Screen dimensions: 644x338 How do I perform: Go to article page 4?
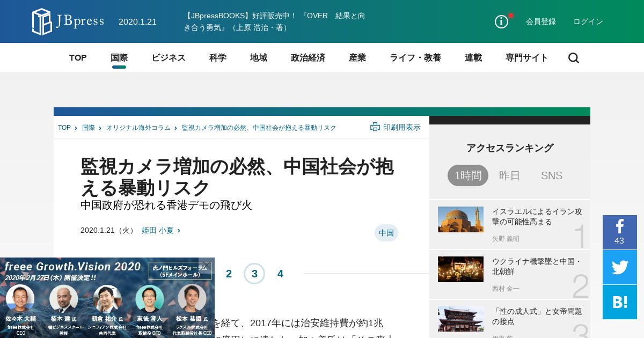(280, 274)
